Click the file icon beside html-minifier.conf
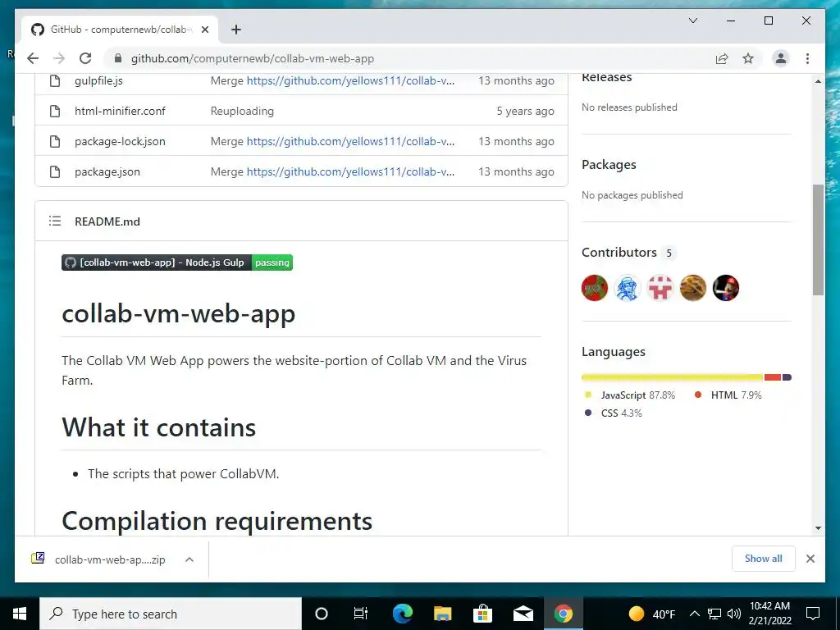The width and height of the screenshot is (840, 630). (x=55, y=111)
